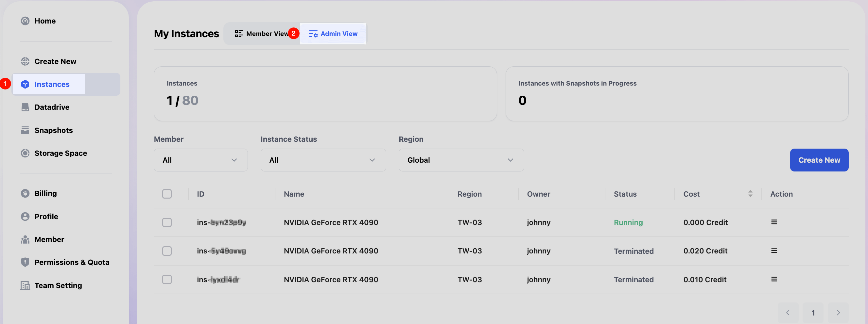
Task: Click the Home gauge icon in sidebar
Action: click(x=25, y=21)
